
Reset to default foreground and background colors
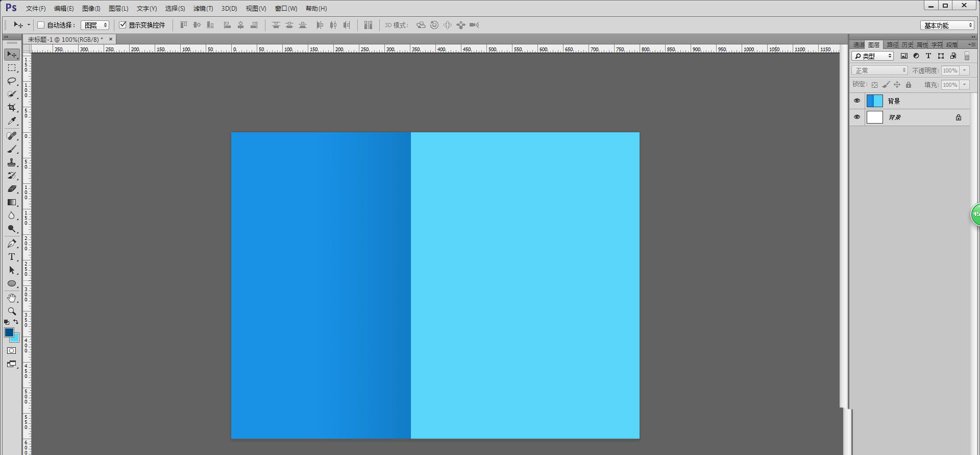pyautogui.click(x=7, y=322)
